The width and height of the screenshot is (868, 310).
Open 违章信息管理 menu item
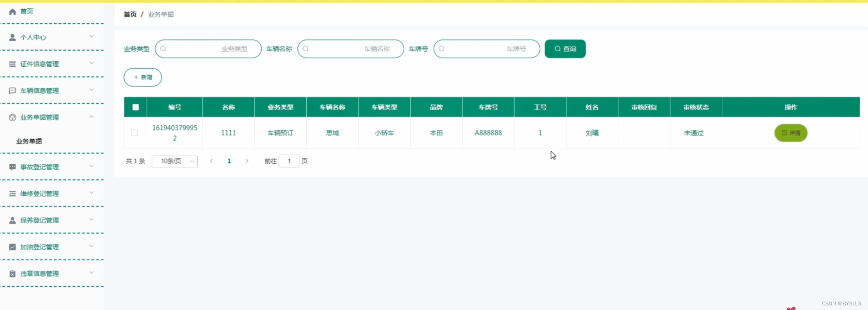pos(39,274)
